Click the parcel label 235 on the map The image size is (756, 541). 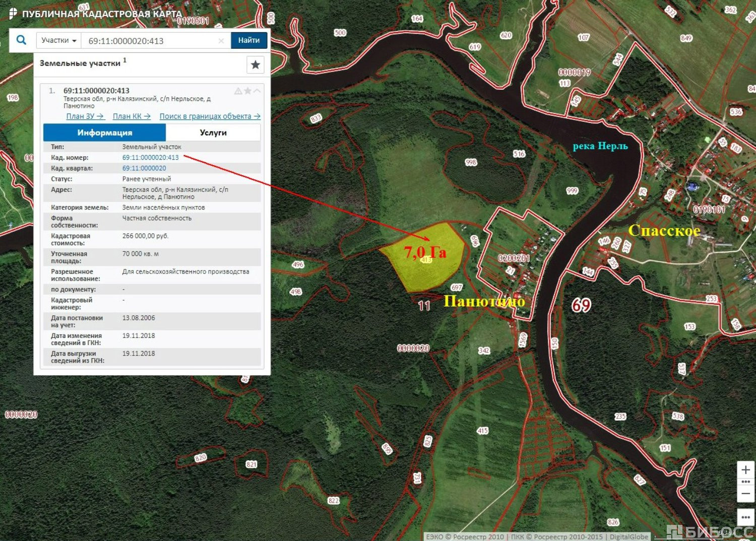(620, 417)
